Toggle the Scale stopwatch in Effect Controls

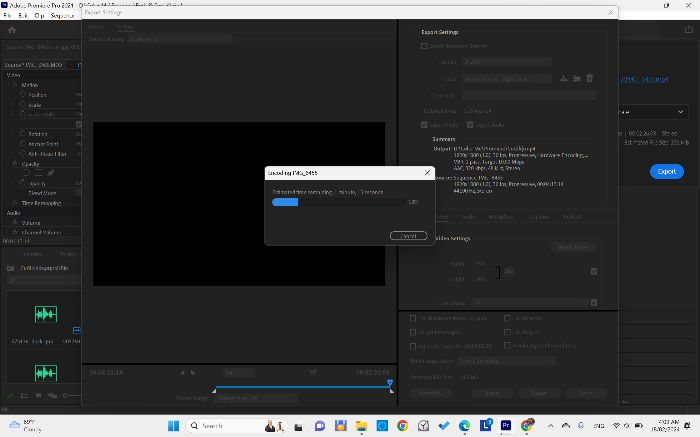(x=23, y=104)
